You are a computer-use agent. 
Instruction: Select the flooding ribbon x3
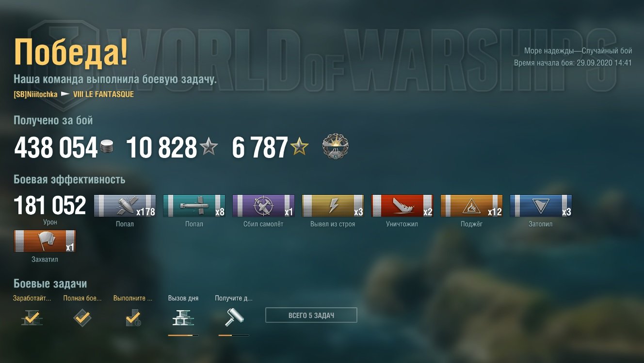pyautogui.click(x=541, y=206)
